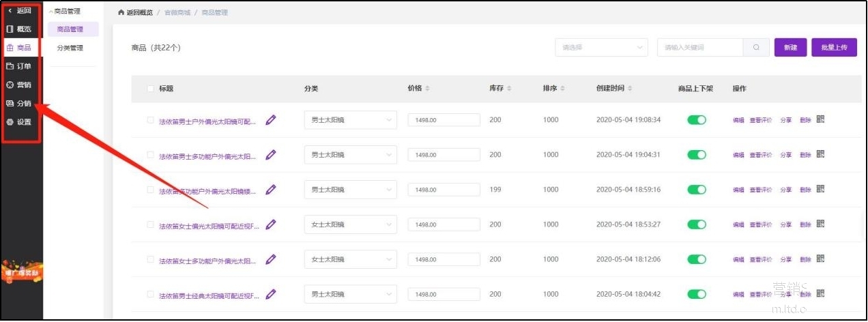Screen dimensions: 868x322
Task: Check the select-all checkbox beside 标题 header
Action: click(151, 89)
